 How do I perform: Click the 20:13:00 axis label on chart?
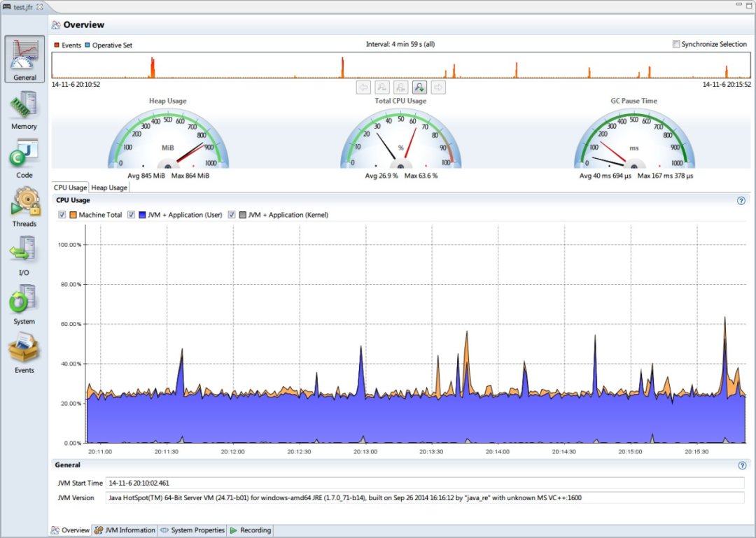point(365,452)
